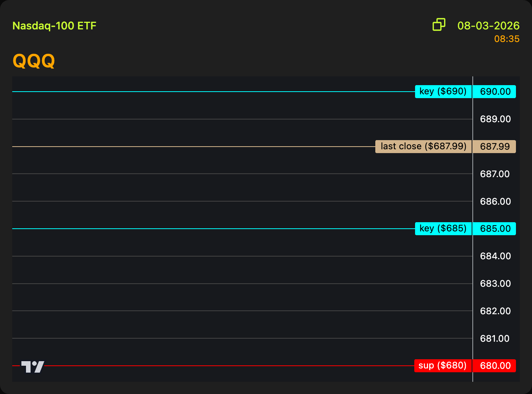Click the 680.00 price tag
This screenshot has height=394, width=532.
pyautogui.click(x=495, y=366)
